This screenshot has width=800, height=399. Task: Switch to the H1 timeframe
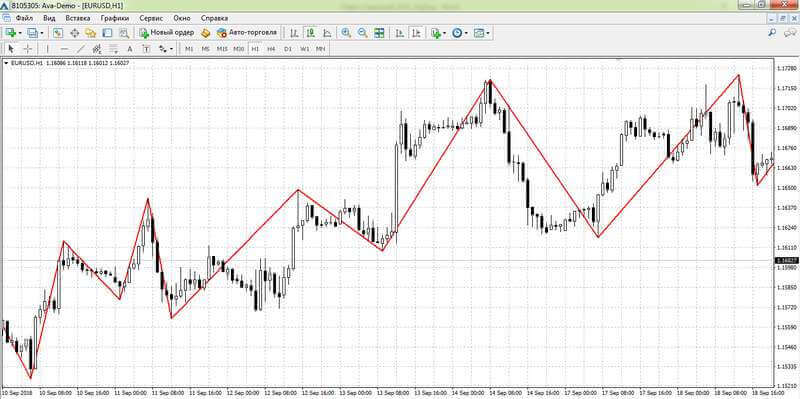(x=255, y=49)
